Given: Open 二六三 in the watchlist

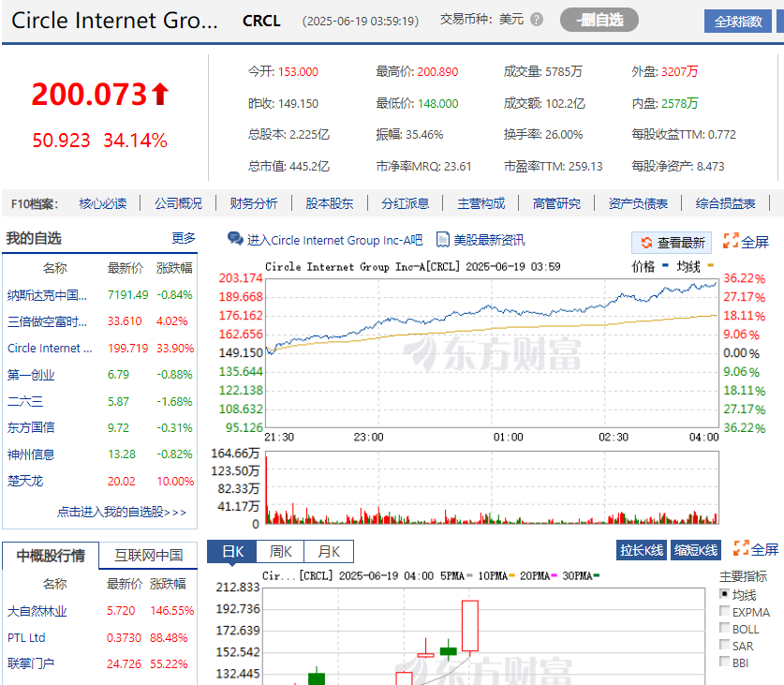Looking at the screenshot, I should pos(25,401).
